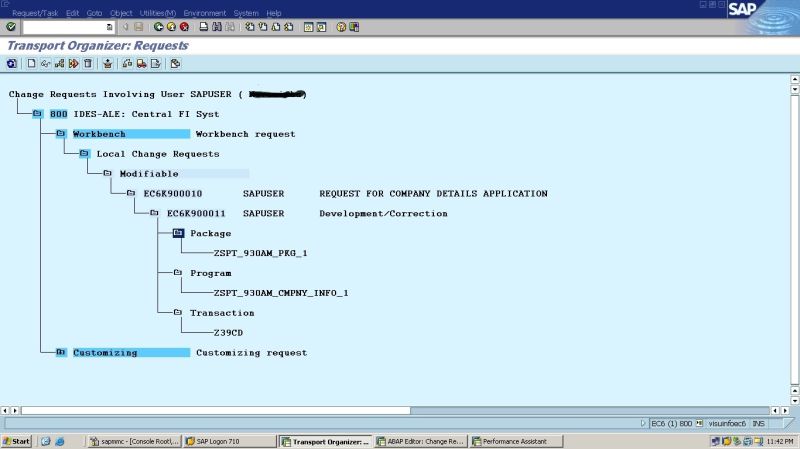Viewport: 800px width, 449px height.
Task: Click the orange double-arrow icon
Action: pos(73,64)
